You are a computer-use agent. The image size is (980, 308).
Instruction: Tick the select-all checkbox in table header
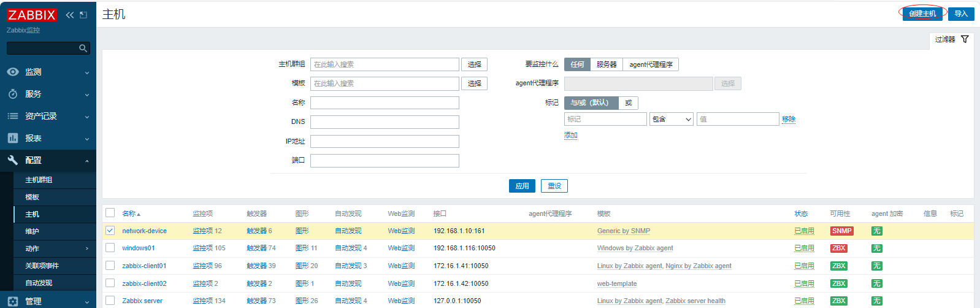(x=110, y=213)
